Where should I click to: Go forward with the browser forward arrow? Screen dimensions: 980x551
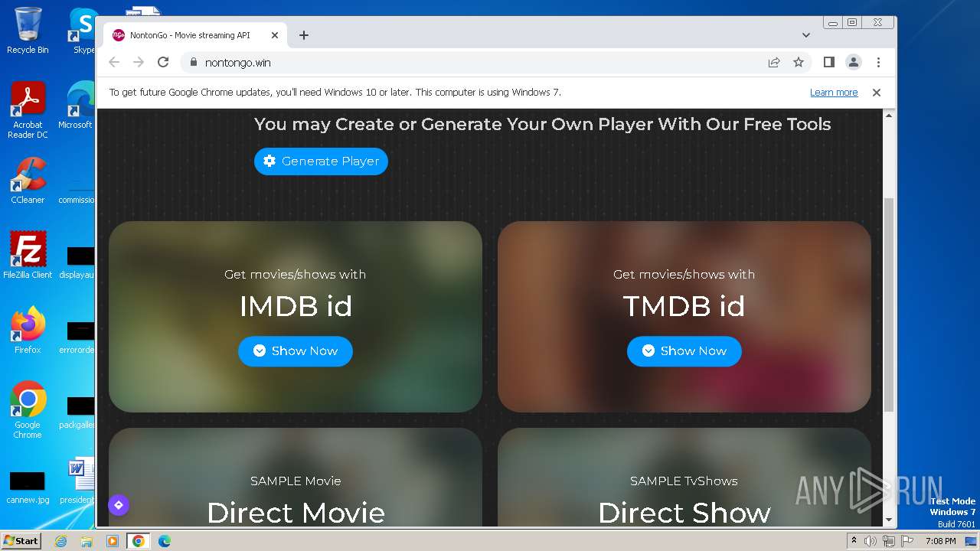139,62
